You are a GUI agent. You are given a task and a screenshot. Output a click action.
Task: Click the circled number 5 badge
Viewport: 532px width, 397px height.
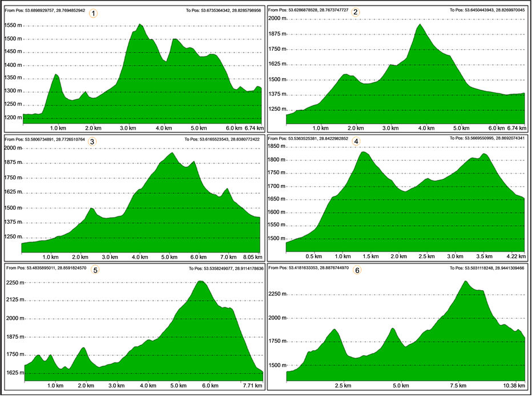[94, 270]
